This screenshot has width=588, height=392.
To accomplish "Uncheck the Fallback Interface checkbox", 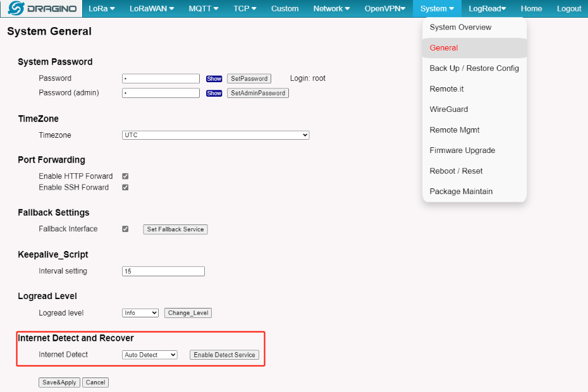I will point(125,229).
